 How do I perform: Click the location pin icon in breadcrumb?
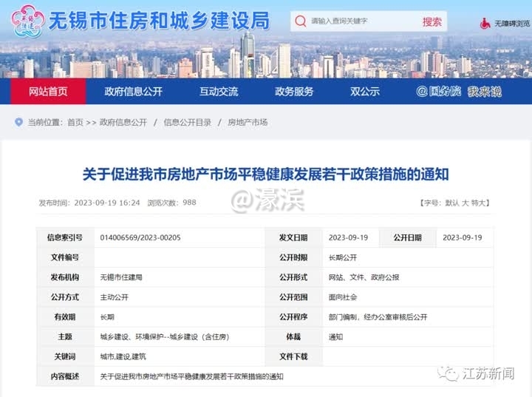(19, 122)
